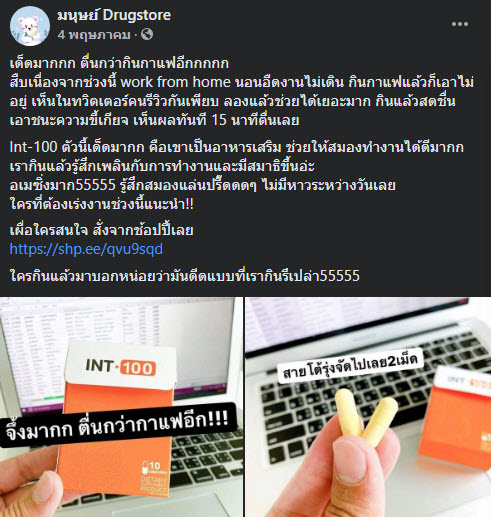
Task: Click the black caption sticker ตื่นกว่ากาแฟอีก!!!
Action: click(118, 425)
